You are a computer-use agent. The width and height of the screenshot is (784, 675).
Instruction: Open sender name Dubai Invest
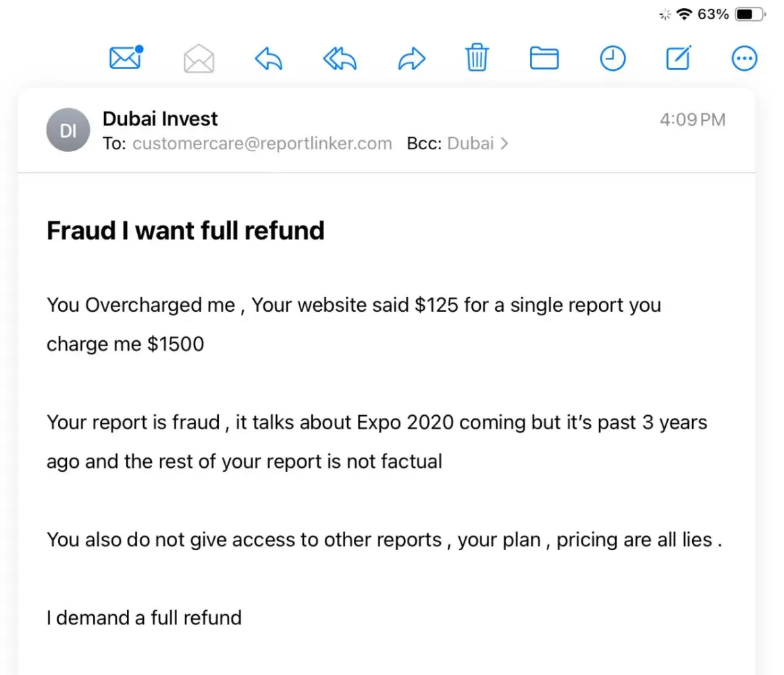point(160,119)
